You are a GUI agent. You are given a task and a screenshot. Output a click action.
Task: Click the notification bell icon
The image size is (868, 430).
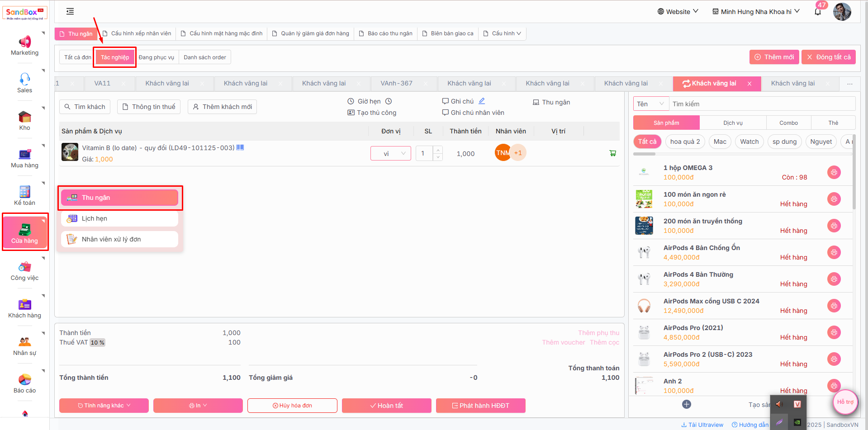(x=817, y=12)
